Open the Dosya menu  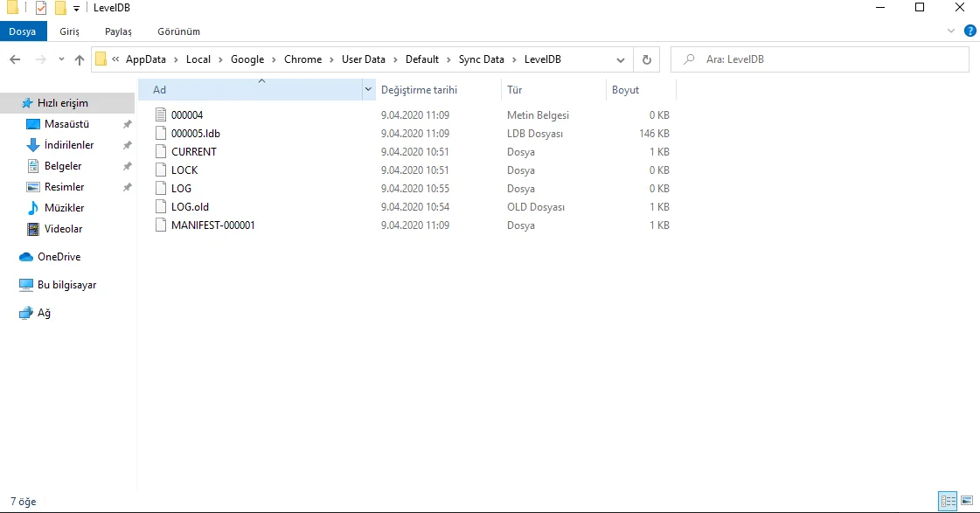pos(23,31)
